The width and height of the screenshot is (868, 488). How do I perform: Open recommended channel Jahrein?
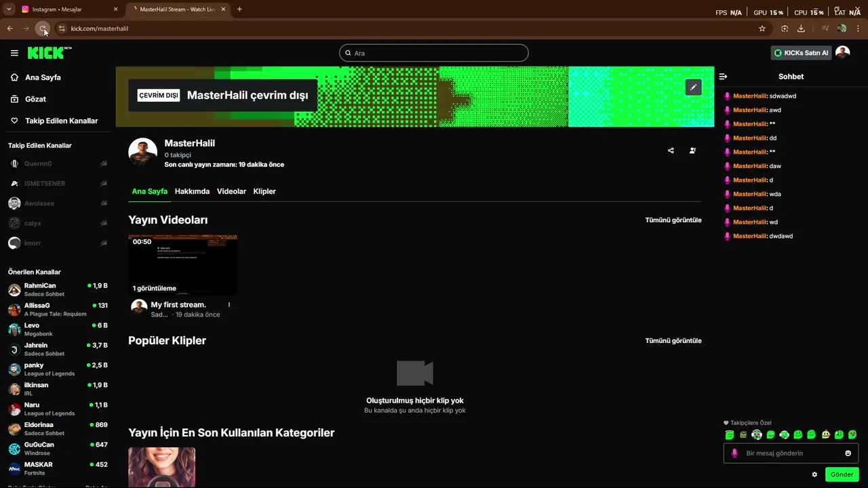point(57,349)
